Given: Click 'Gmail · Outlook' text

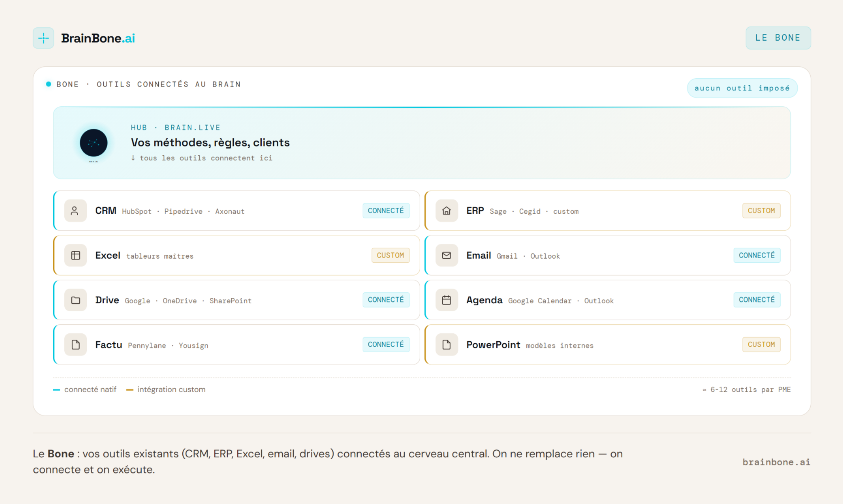Looking at the screenshot, I should pyautogui.click(x=528, y=256).
